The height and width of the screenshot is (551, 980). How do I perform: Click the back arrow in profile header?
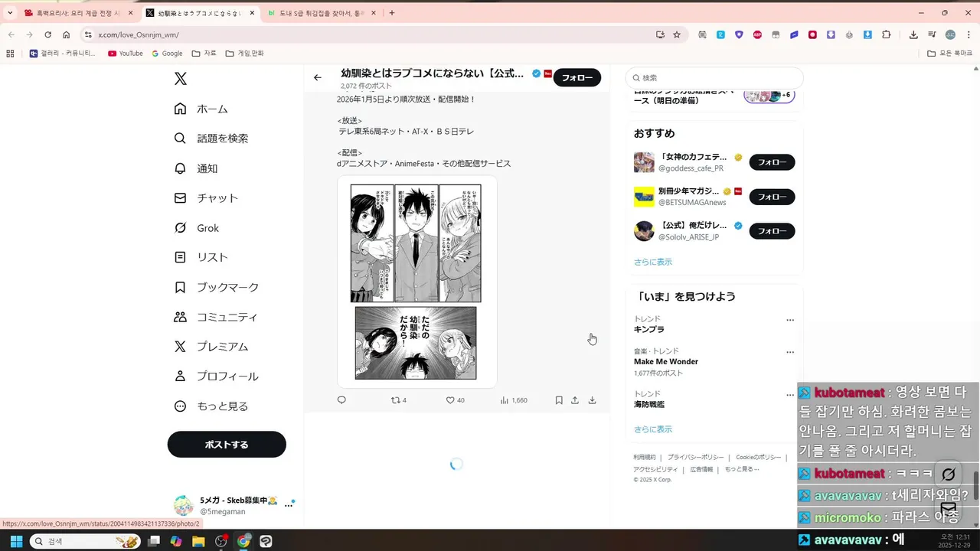(x=318, y=77)
